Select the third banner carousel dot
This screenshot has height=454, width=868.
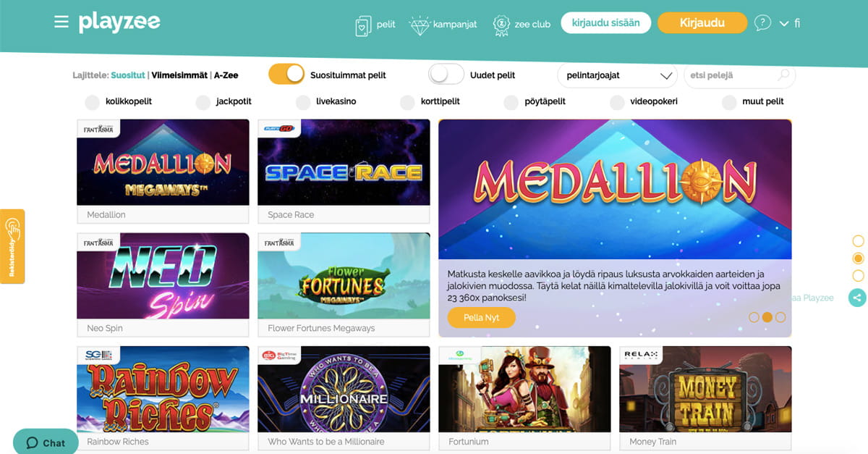point(780,317)
